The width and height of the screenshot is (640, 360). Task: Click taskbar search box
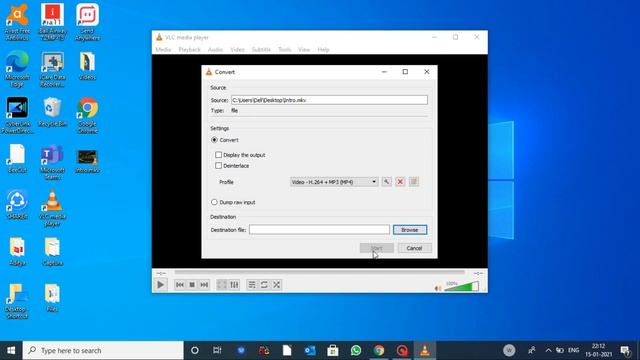pos(103,350)
